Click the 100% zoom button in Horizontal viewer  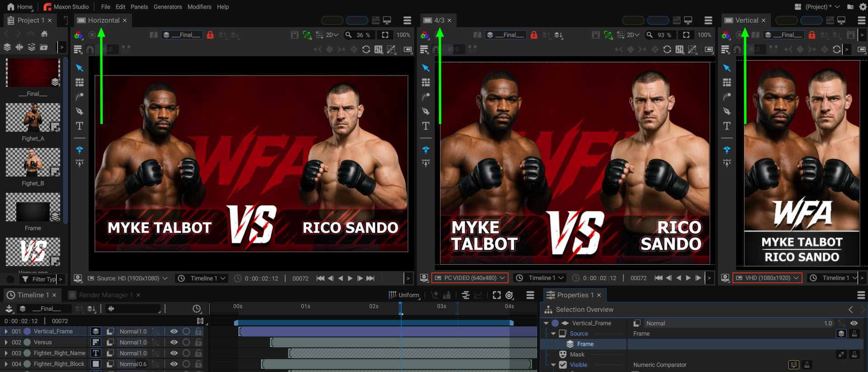tap(403, 35)
